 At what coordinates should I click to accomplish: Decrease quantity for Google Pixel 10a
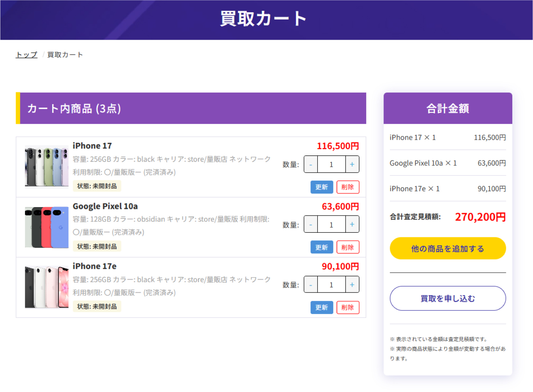(x=311, y=225)
